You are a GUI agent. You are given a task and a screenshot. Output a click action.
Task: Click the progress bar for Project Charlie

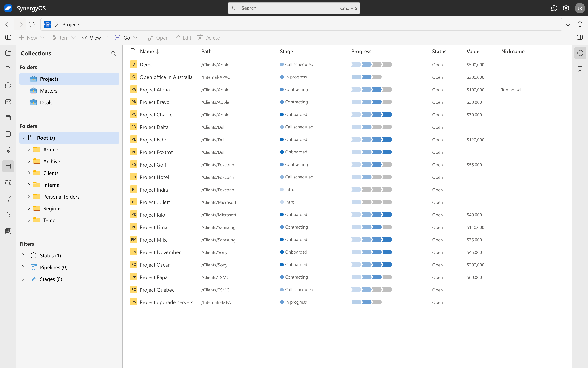coord(372,114)
